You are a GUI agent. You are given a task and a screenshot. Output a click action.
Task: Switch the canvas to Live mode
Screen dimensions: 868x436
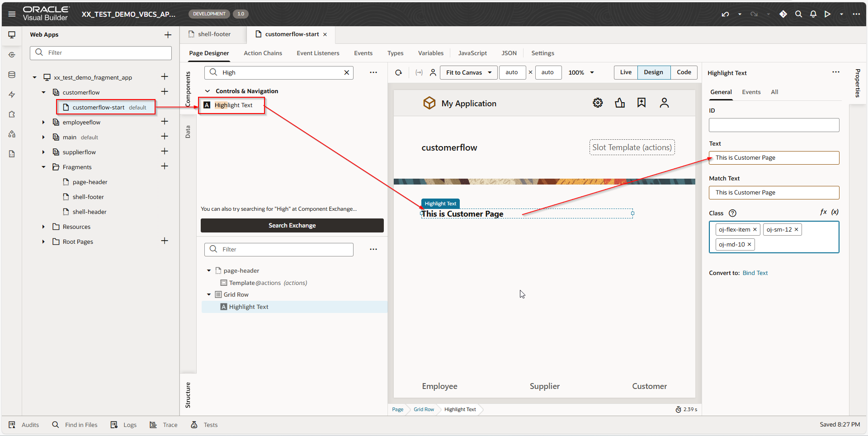coord(625,72)
